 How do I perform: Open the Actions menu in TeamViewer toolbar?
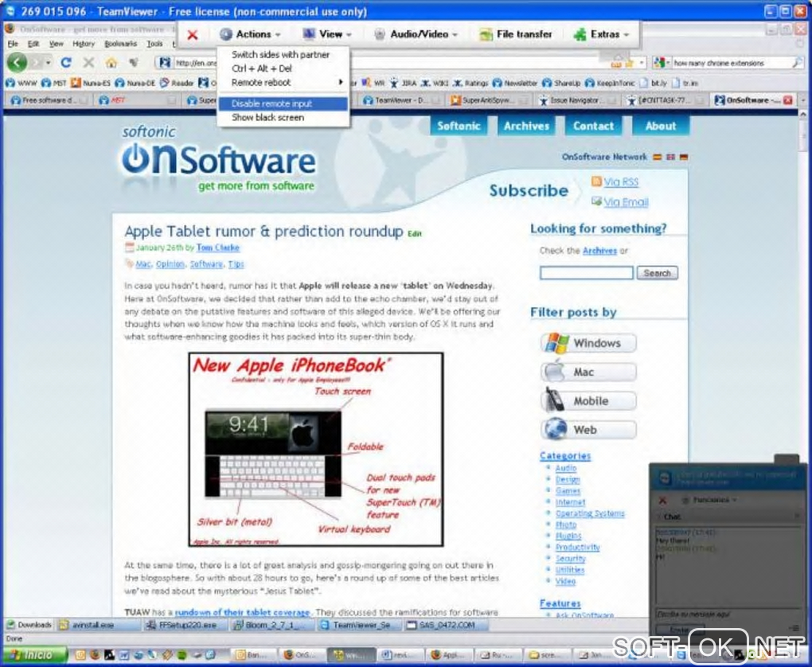click(x=251, y=34)
